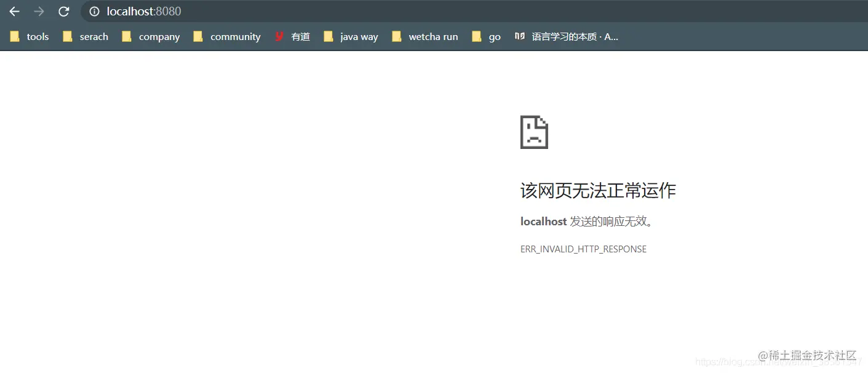Open the community bookmark folder
The width and height of the screenshot is (868, 373).
tap(236, 36)
